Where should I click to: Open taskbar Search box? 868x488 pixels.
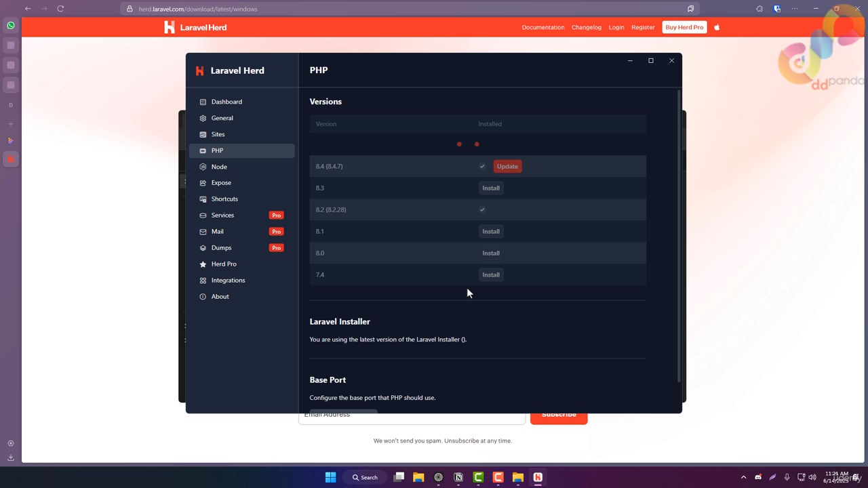point(365,477)
